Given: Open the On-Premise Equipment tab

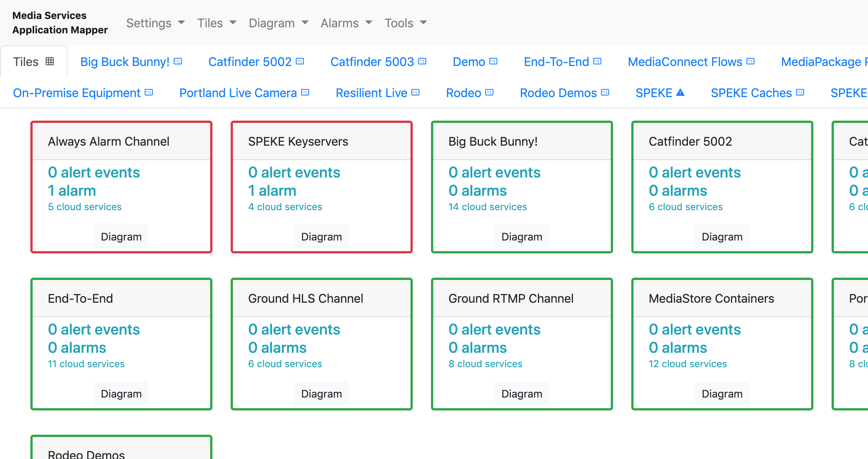Looking at the screenshot, I should pyautogui.click(x=77, y=93).
